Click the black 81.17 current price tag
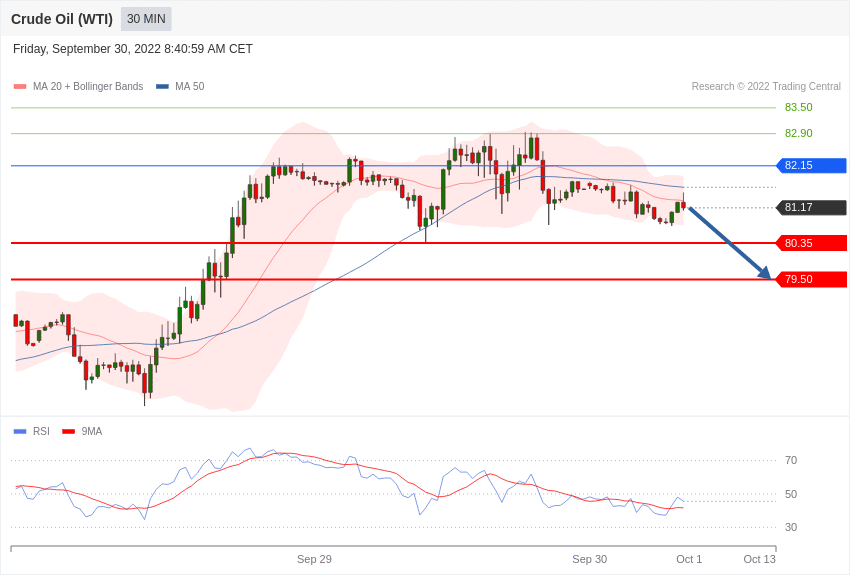 pyautogui.click(x=811, y=208)
